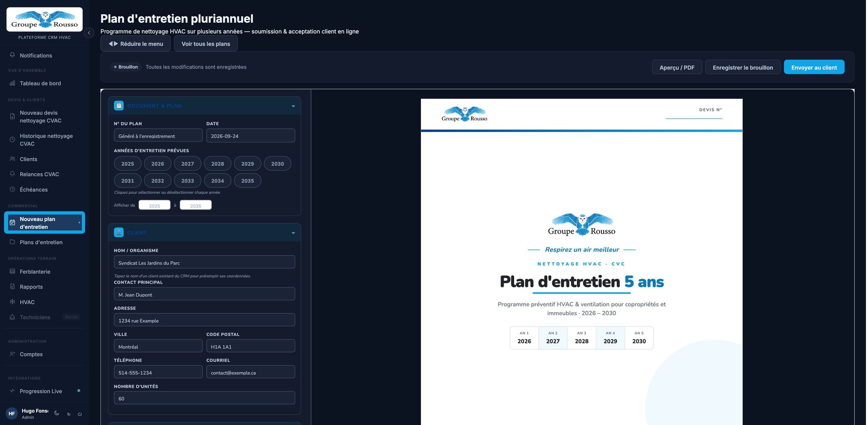Viewport: 868px width, 425px height.
Task: Click the Nombre d'unités field
Action: point(204,398)
